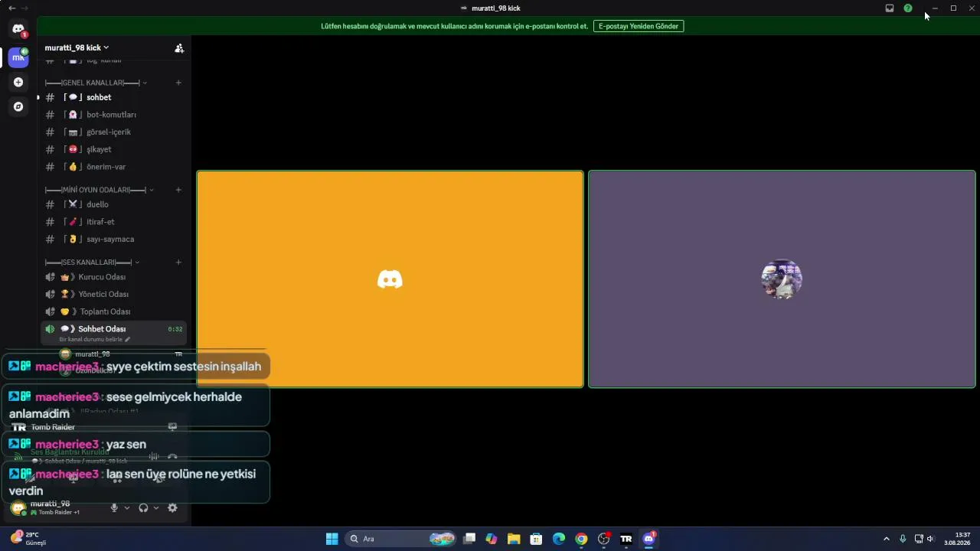Create channel in SES KANALLARI
980x551 pixels.
pos(178,262)
